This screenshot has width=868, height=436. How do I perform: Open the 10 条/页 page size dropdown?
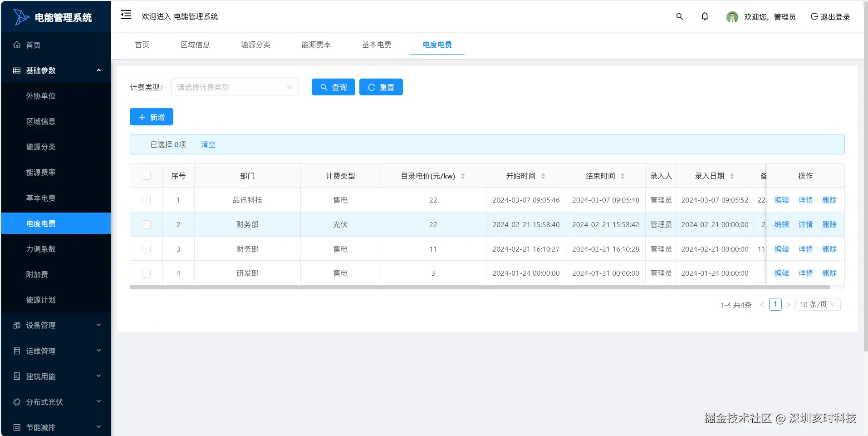(x=818, y=304)
